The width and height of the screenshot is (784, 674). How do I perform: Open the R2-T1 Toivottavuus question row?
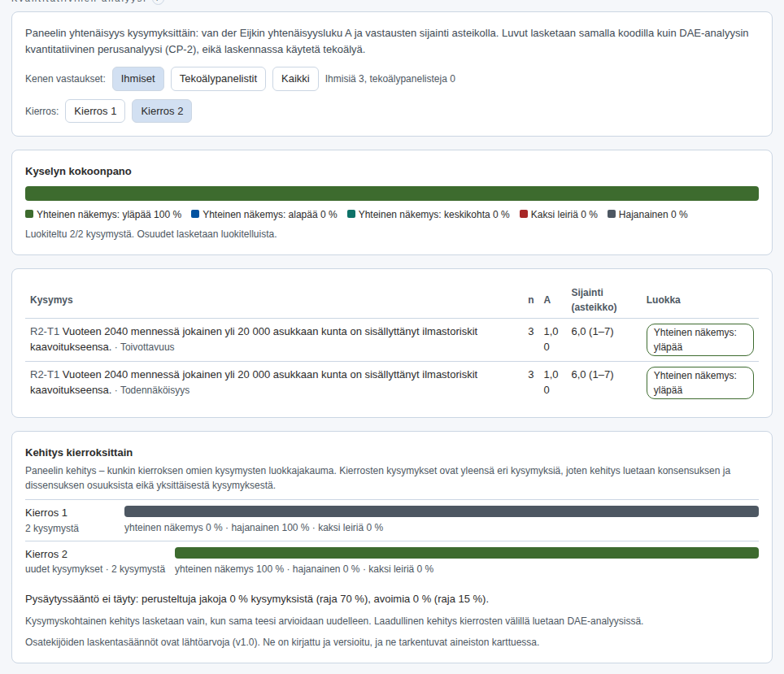pyautogui.click(x=392, y=340)
